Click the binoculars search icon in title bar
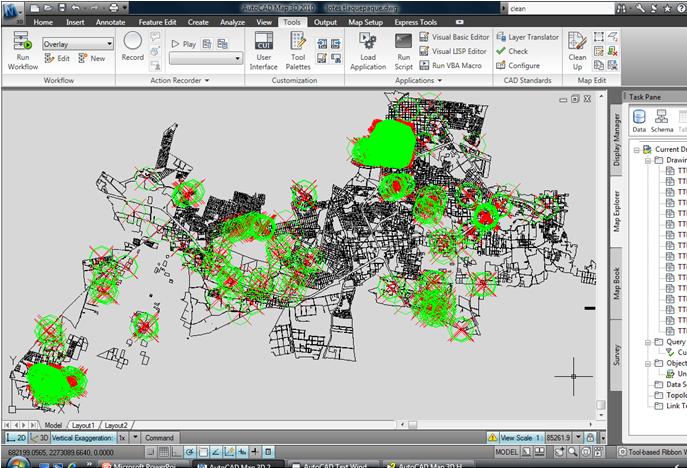 621,8
